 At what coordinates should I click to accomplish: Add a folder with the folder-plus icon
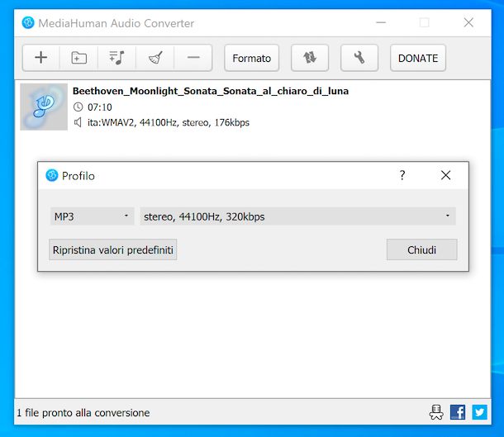pyautogui.click(x=78, y=58)
